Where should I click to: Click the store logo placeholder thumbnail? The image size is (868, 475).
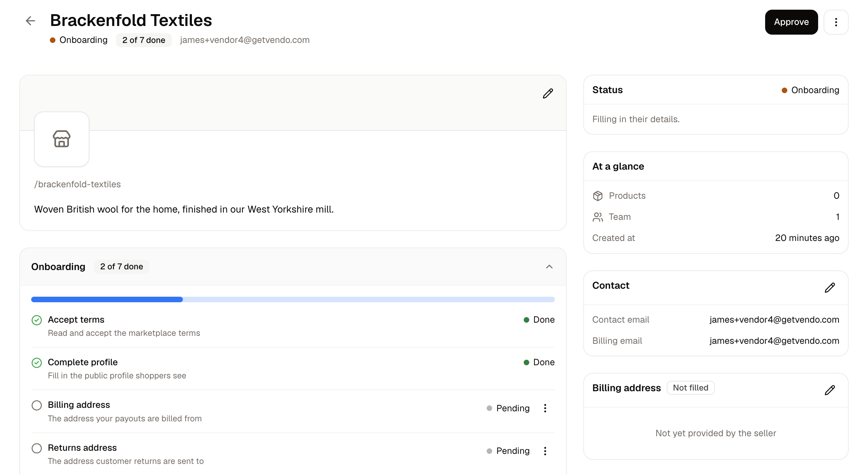click(x=62, y=139)
